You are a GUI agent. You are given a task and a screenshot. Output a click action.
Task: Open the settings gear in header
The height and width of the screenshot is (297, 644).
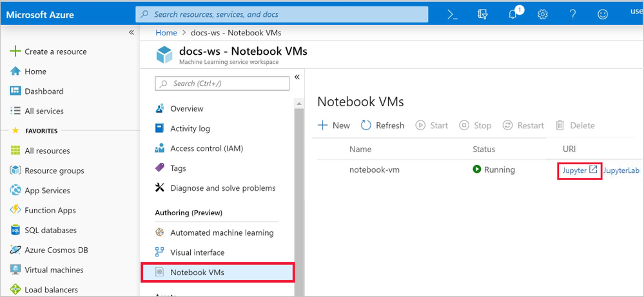(x=543, y=14)
